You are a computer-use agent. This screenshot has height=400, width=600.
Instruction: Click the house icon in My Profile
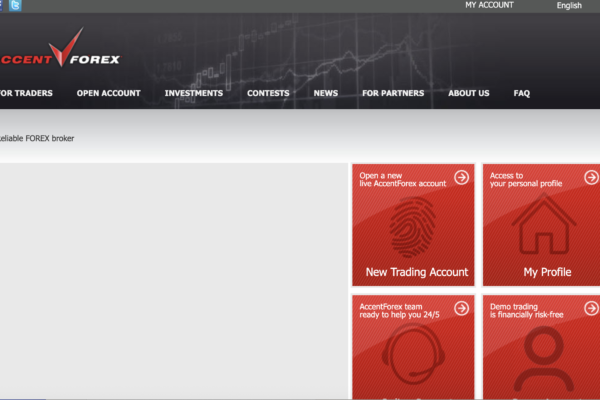click(544, 224)
